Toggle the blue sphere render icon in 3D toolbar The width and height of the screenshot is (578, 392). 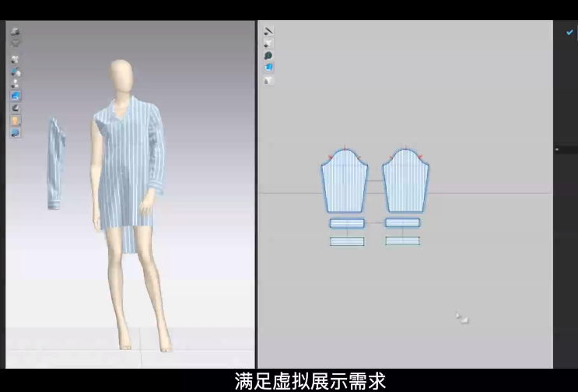point(15,132)
